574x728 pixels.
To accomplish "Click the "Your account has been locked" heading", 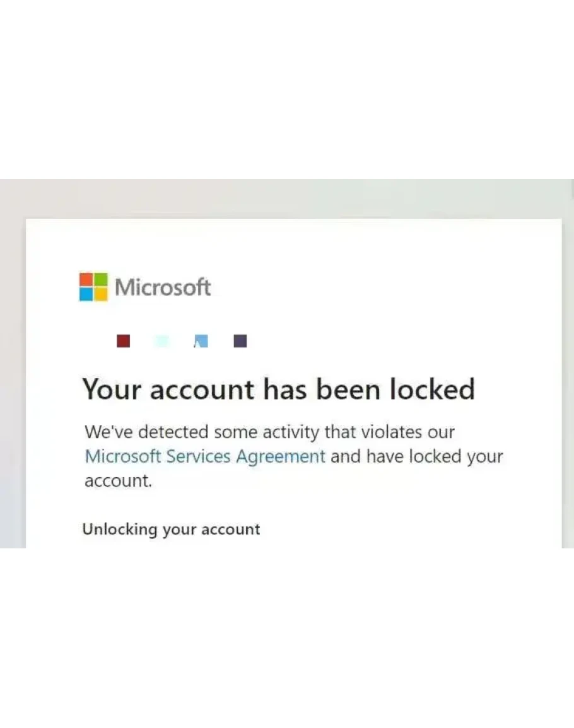I will 278,389.
